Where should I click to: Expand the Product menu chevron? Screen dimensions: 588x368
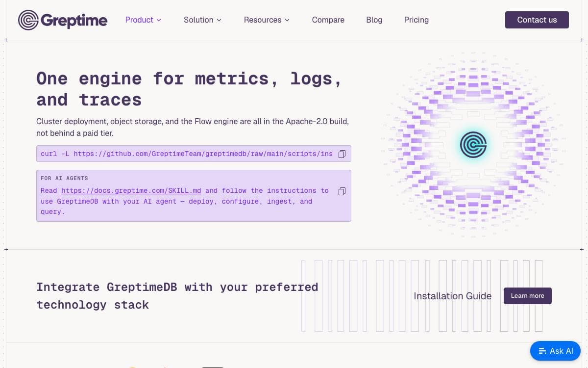click(x=159, y=20)
